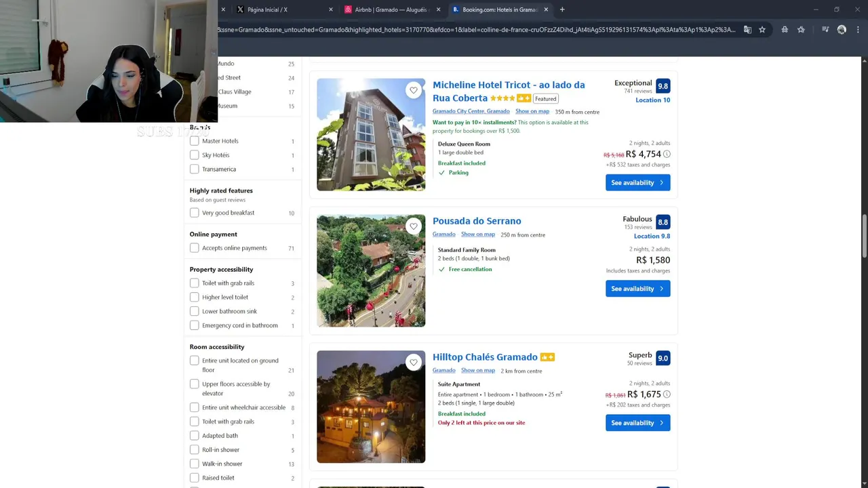868x488 pixels.
Task: Click the 9.8 review score badge
Action: (x=663, y=86)
